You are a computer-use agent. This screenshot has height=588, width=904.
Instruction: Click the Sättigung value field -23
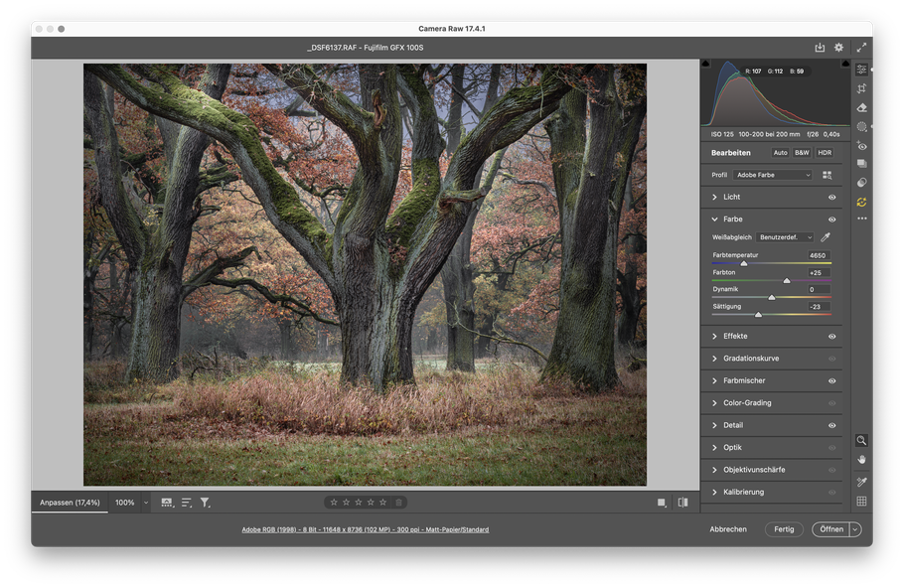tap(819, 307)
